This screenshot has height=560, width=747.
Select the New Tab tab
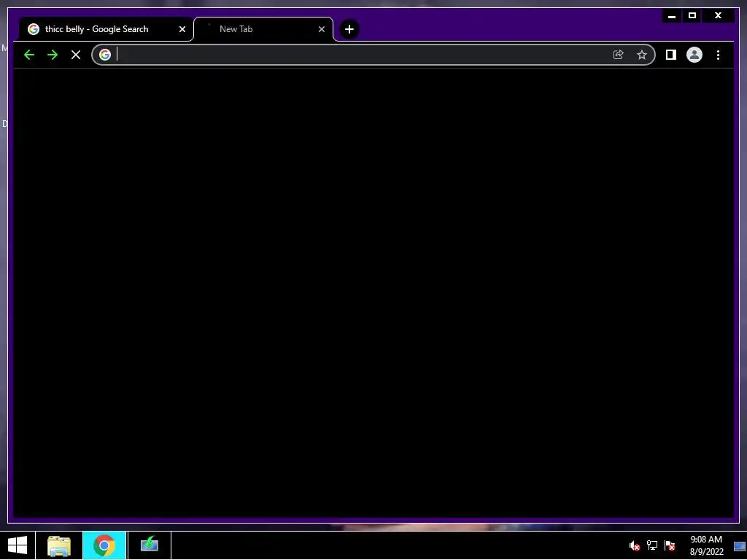(263, 29)
